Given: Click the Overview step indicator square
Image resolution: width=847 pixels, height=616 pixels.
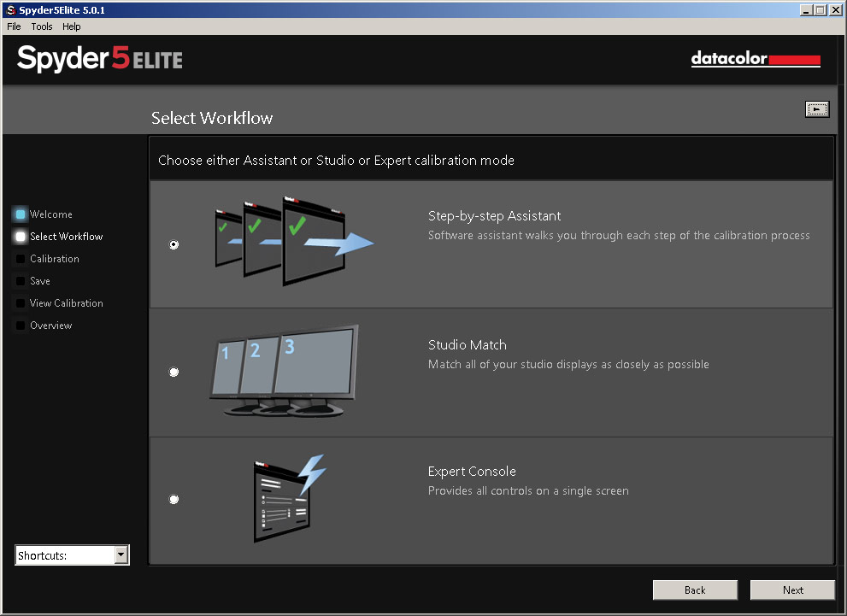Looking at the screenshot, I should click(21, 325).
